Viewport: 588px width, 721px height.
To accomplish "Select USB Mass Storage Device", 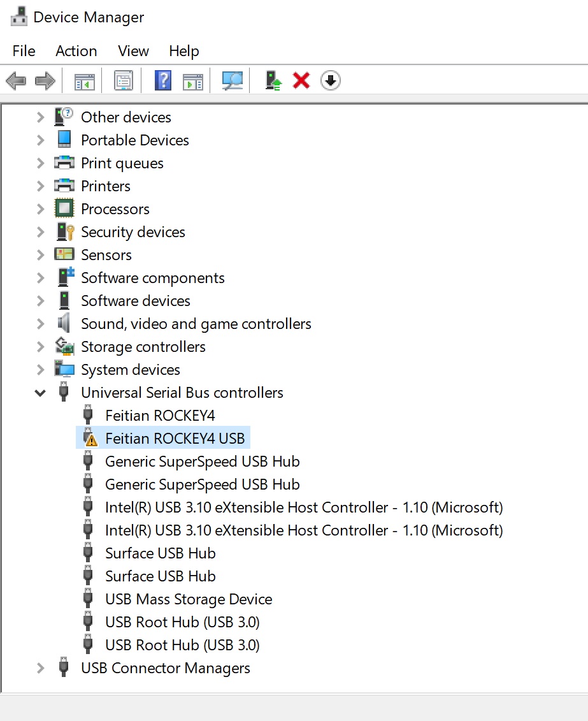I will 189,600.
